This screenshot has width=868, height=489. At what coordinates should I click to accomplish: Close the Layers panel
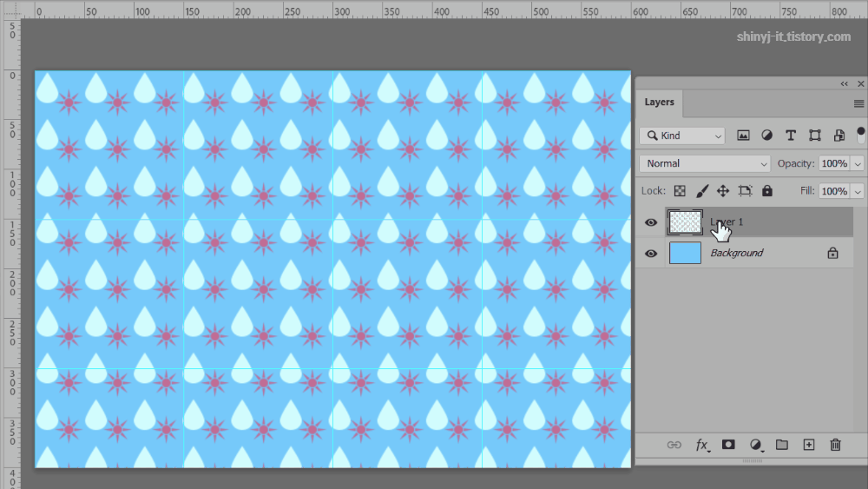861,83
